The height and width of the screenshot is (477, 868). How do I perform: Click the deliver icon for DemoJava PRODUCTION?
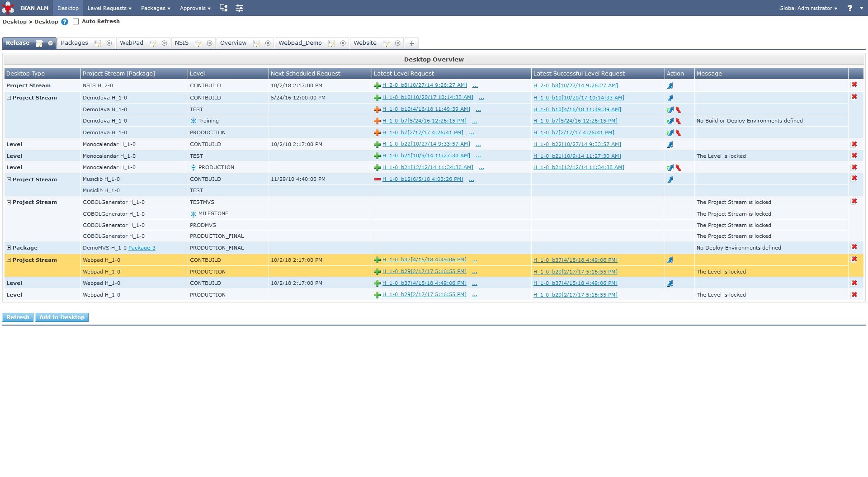tap(670, 132)
